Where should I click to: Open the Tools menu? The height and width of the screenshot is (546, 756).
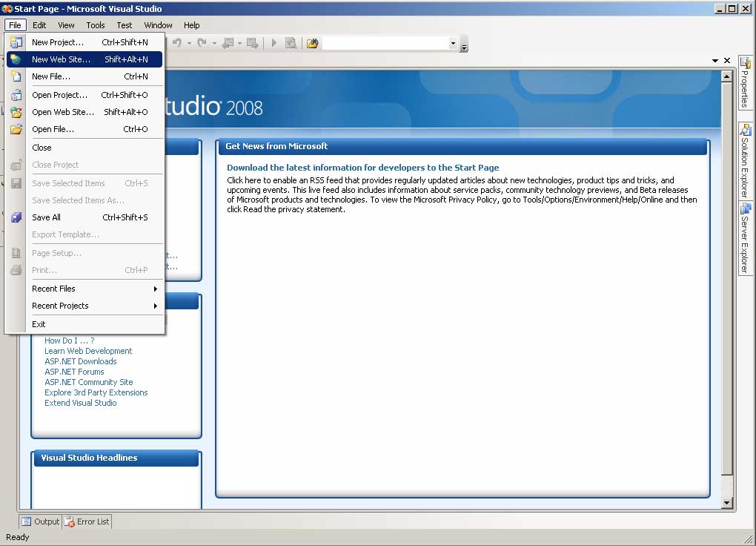(96, 25)
